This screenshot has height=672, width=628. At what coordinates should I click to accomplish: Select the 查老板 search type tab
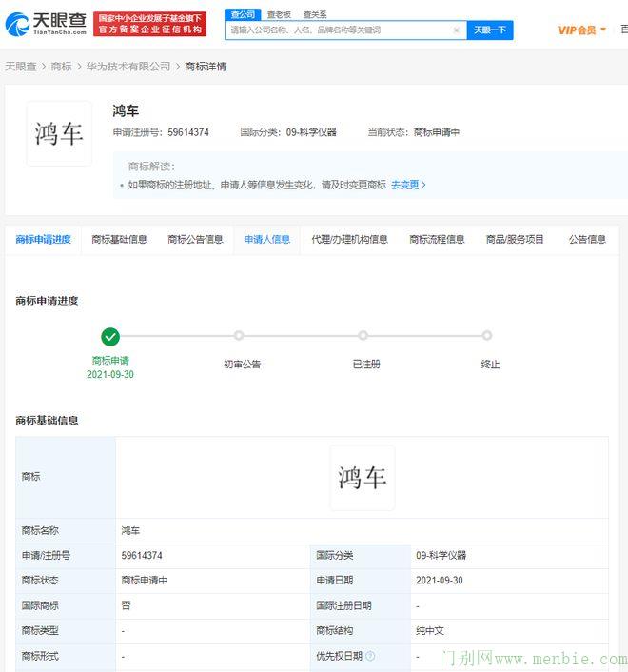pos(279,14)
